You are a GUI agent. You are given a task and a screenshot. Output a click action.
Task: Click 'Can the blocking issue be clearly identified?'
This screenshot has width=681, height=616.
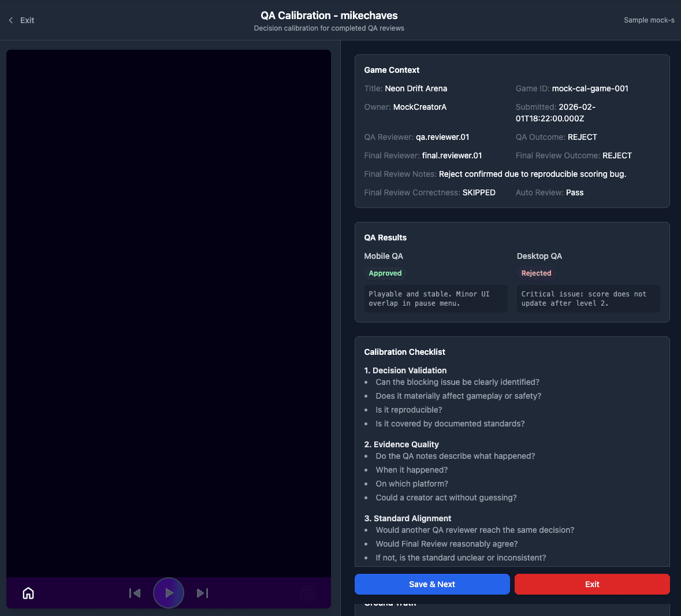pos(457,383)
